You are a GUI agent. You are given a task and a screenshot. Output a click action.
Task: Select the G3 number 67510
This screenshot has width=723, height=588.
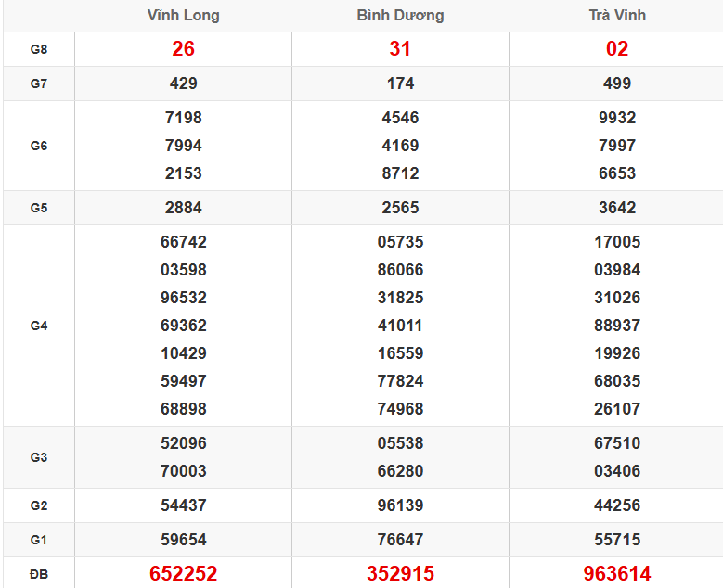[616, 443]
